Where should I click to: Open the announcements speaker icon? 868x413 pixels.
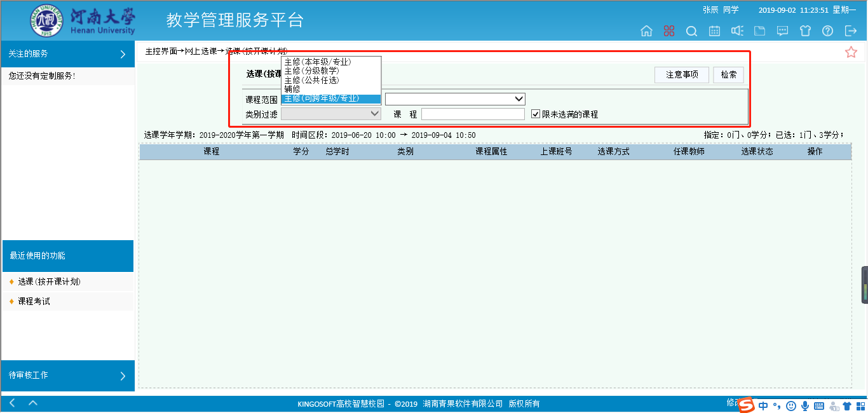(x=737, y=31)
